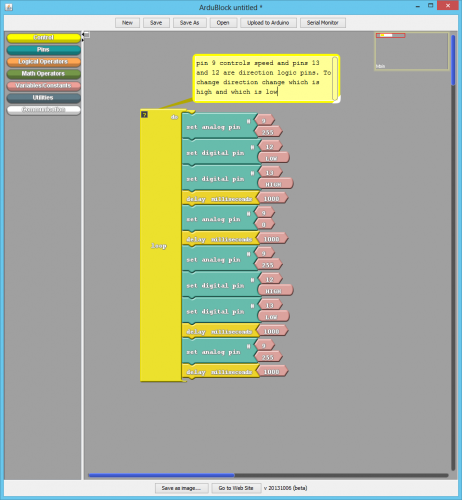
Task: Click the drawer collapse handle near Control
Action: (86, 35)
